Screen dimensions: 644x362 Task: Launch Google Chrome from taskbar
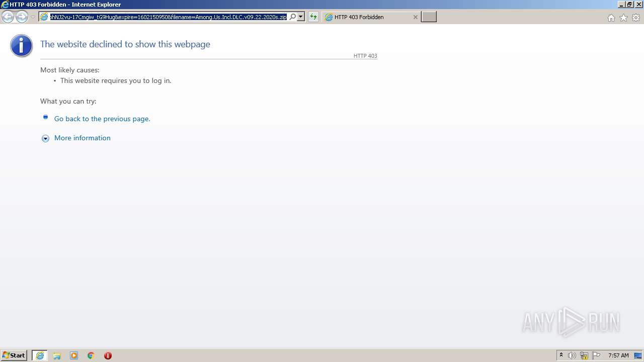(x=91, y=355)
